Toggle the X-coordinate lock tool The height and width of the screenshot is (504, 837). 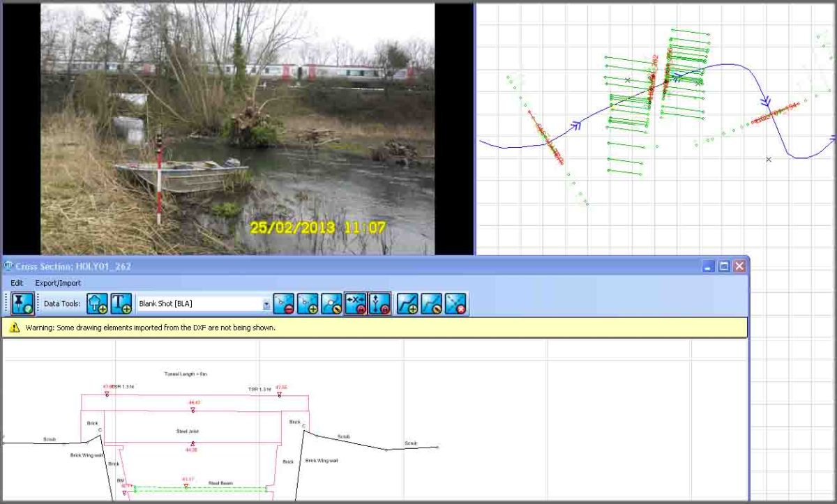(x=358, y=303)
